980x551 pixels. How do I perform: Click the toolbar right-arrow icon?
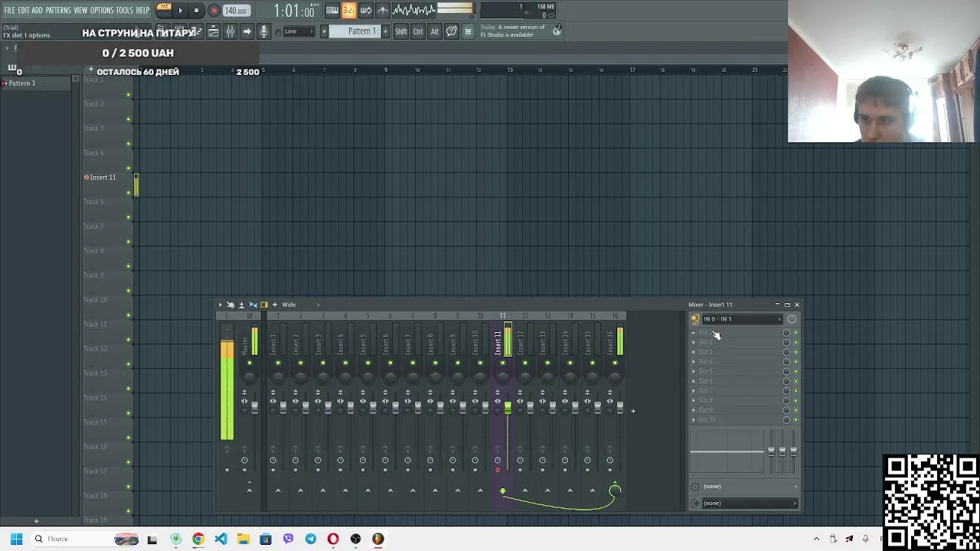[247, 31]
